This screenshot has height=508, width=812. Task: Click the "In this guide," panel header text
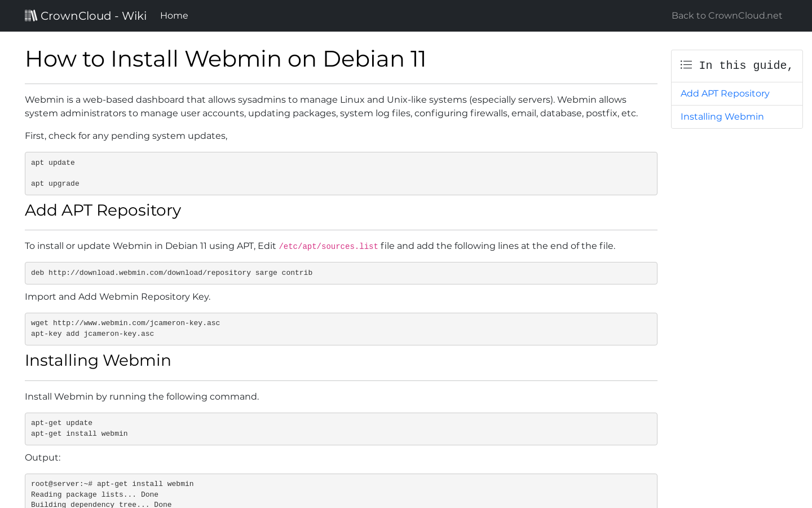(x=745, y=65)
